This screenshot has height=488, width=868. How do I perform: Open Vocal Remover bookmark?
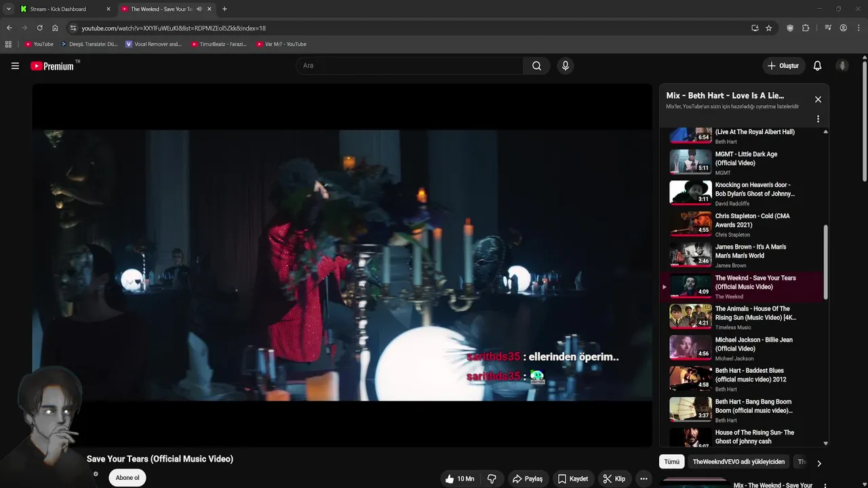[153, 44]
